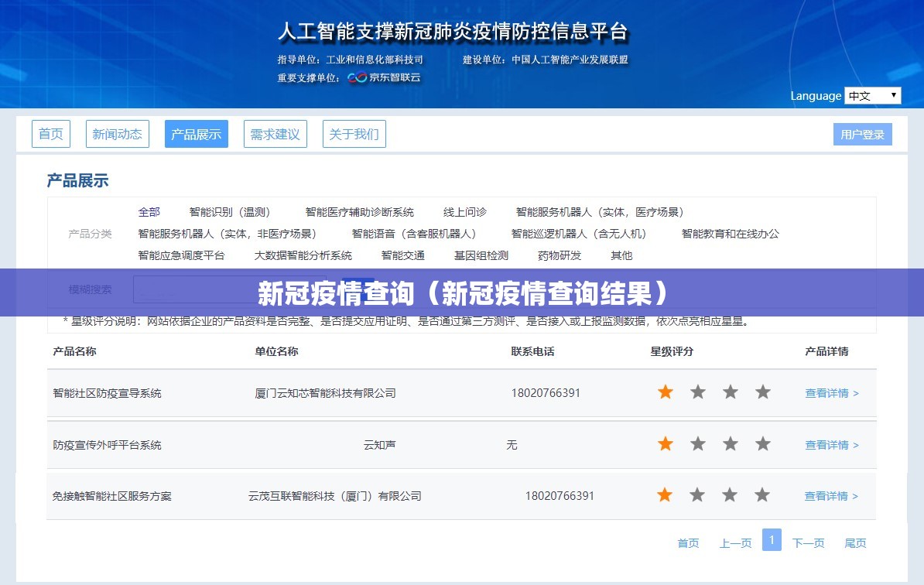Click the 联系电话 column header
Viewport: 924px width, 585px height.
pos(532,352)
